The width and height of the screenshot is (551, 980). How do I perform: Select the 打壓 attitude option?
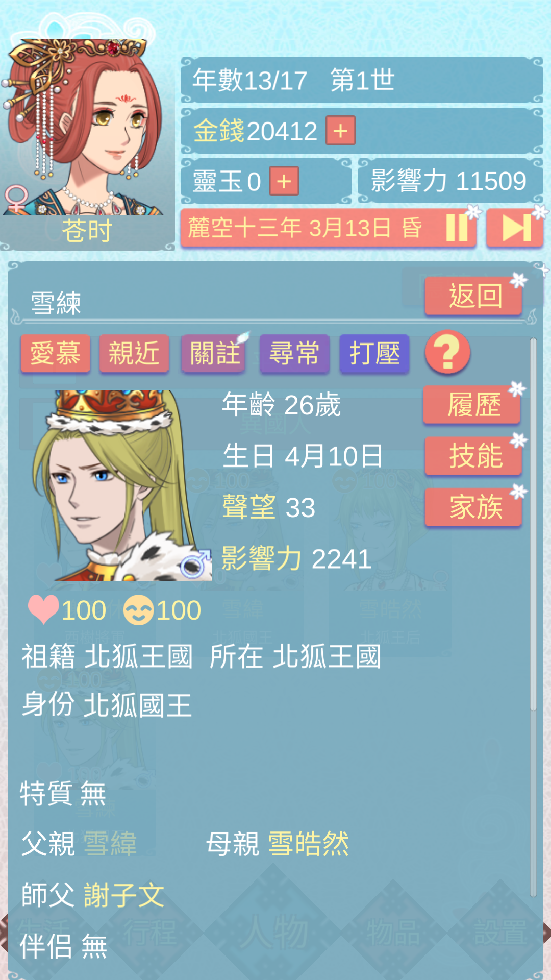click(374, 353)
